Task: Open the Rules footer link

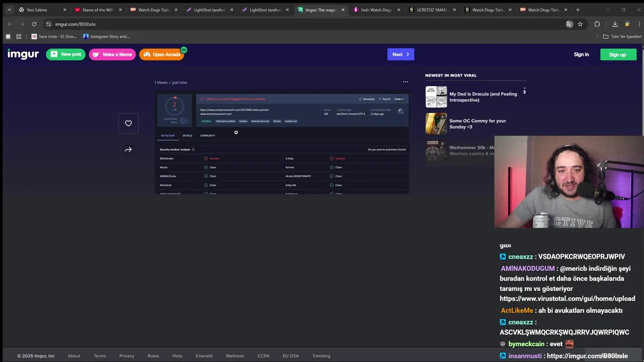Action: (153, 356)
